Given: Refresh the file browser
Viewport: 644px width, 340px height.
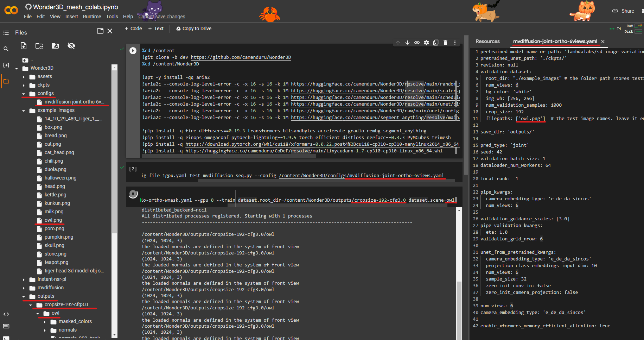Looking at the screenshot, I should [x=39, y=46].
